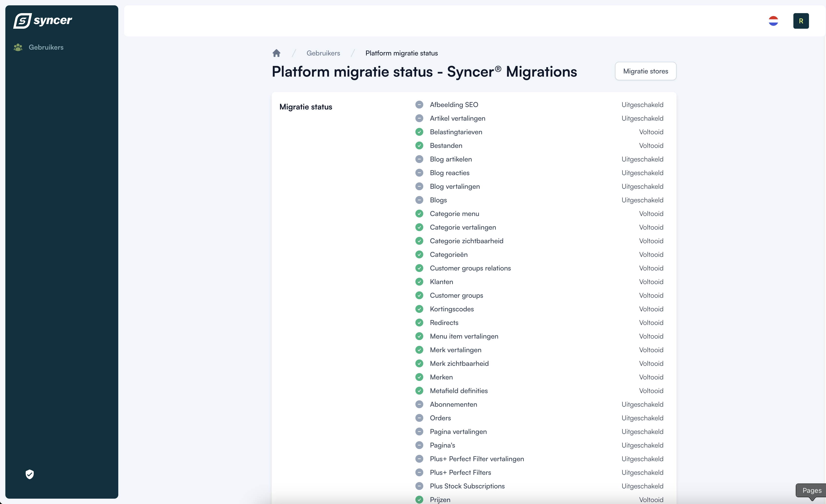Click green check beside Klanten
This screenshot has width=826, height=504.
tap(419, 282)
